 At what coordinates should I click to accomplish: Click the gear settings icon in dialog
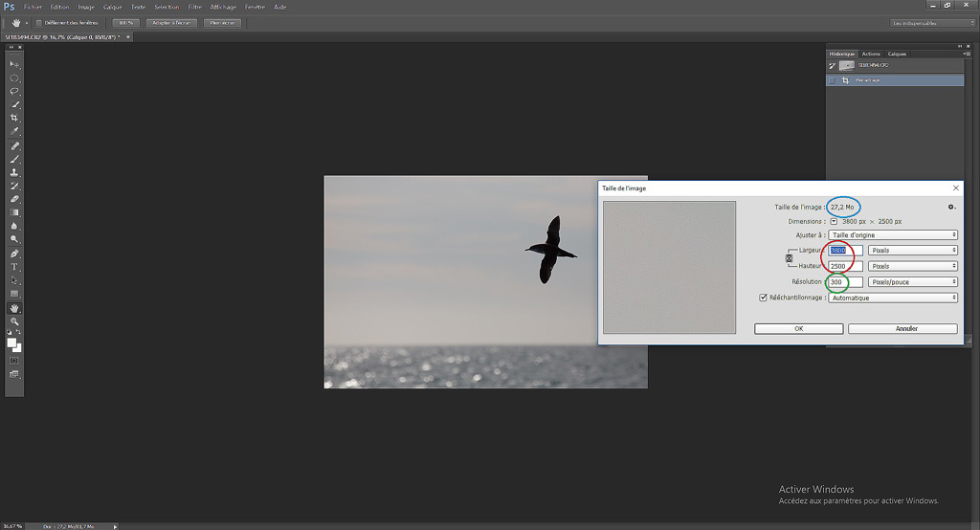951,207
